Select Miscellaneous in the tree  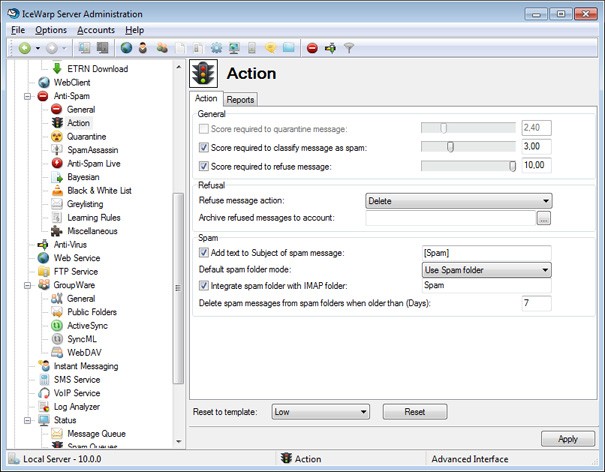(x=92, y=231)
